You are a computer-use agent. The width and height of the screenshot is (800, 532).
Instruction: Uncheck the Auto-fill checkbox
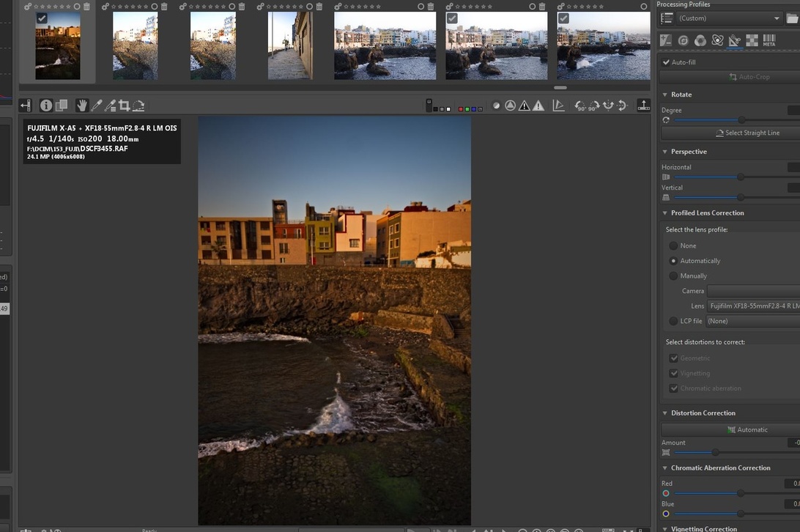666,62
